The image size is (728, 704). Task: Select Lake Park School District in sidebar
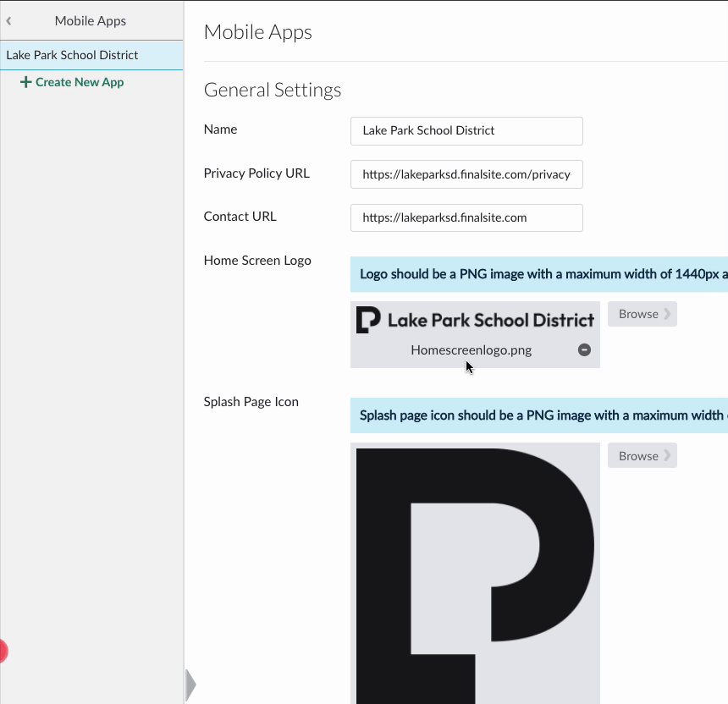[91, 55]
